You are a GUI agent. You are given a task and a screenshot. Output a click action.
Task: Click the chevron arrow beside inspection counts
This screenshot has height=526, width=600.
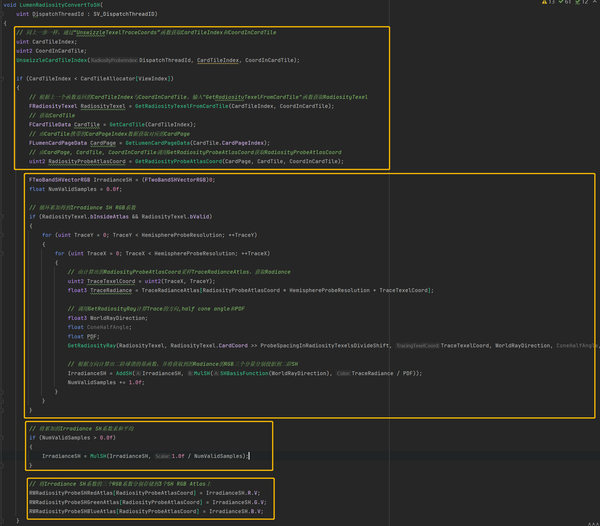[x=596, y=3]
